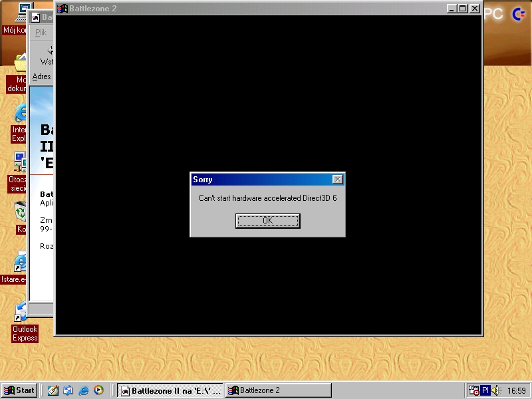Click OK in the Sorry dialog
This screenshot has width=532, height=399.
(268, 221)
